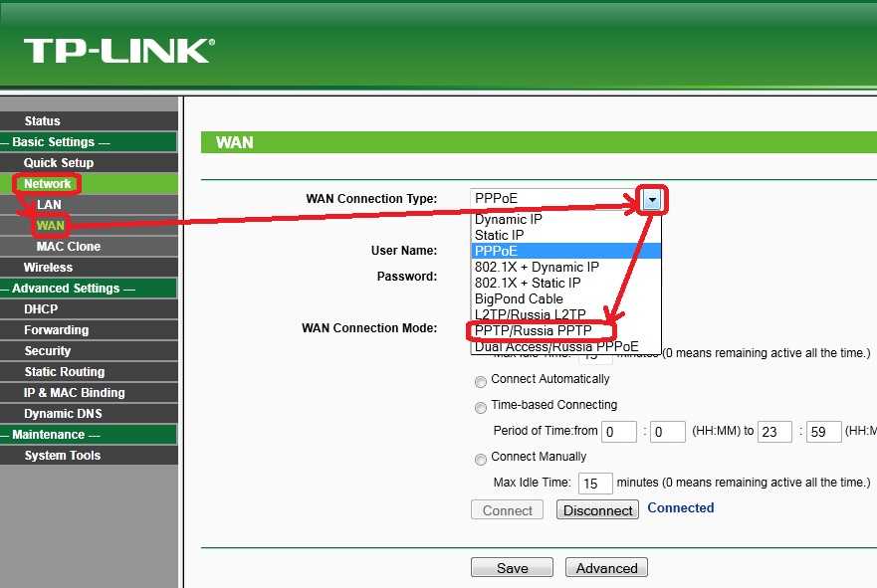877x588 pixels.
Task: Select highlighted PPPoE option in list
Action: 566,251
